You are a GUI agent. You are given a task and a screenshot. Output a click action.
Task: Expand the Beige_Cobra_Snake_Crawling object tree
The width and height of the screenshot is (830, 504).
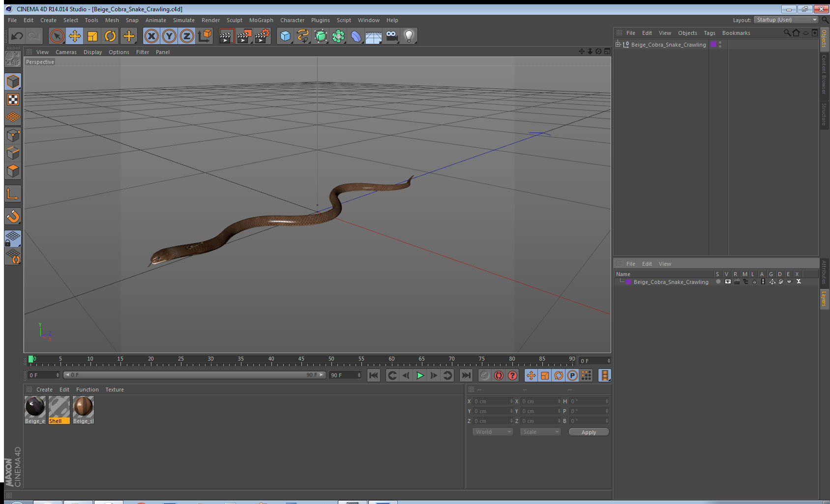[x=618, y=44]
